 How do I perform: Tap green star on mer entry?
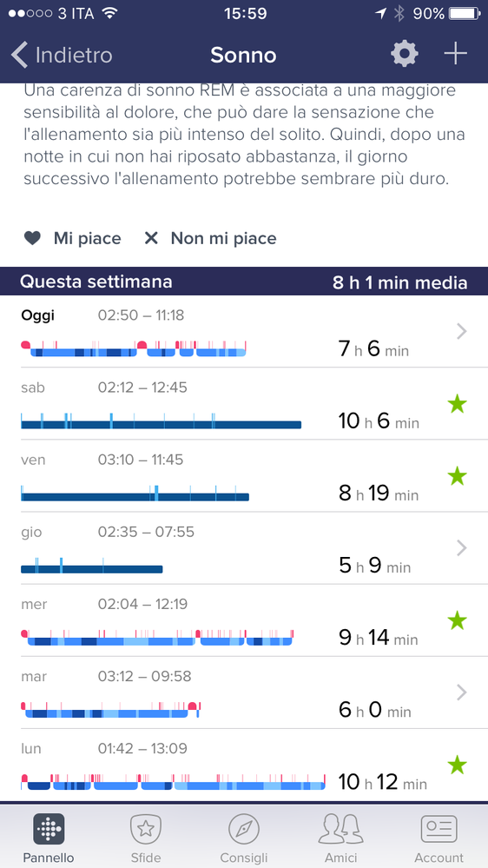point(457,620)
